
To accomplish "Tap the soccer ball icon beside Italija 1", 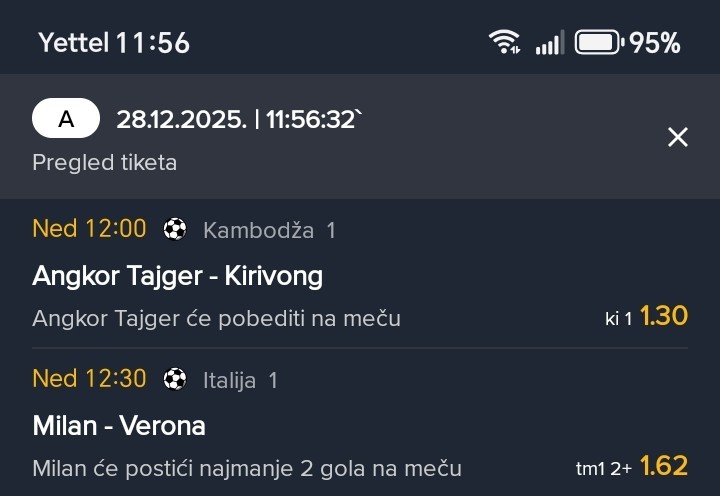I will click(x=175, y=380).
